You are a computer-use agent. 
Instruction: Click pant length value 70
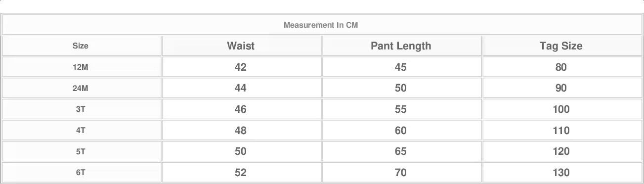(x=401, y=173)
